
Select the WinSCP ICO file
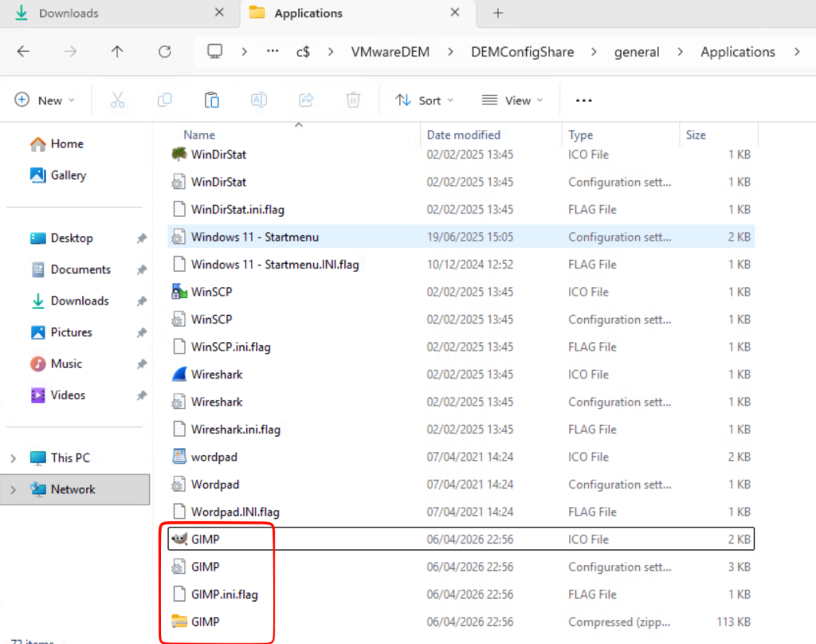pos(461,292)
